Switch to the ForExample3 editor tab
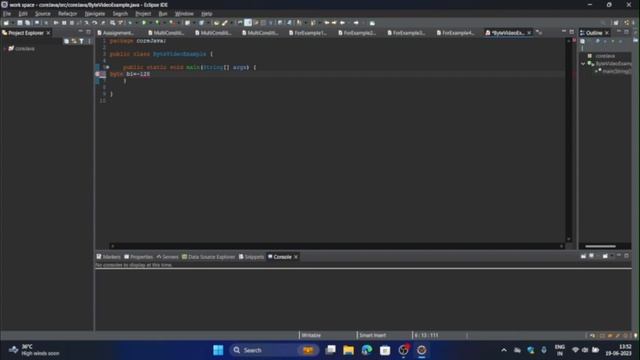Image resolution: width=640 pixels, height=360 pixels. pos(407,33)
